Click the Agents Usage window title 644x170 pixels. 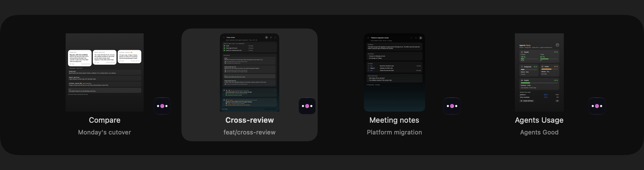click(539, 120)
